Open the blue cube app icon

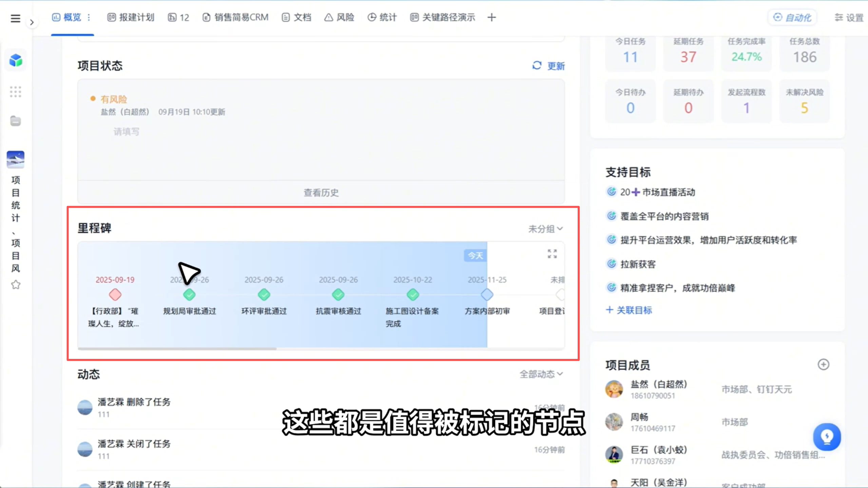pos(16,61)
